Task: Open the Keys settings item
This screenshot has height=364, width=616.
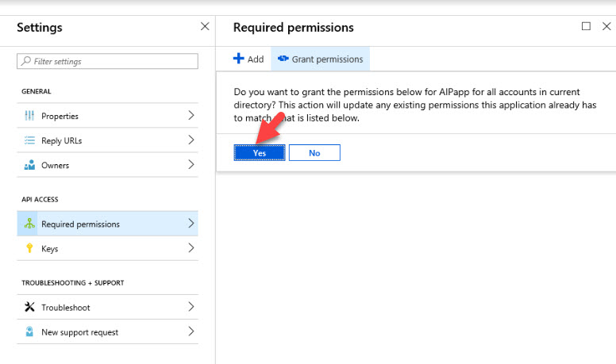Action: tap(107, 248)
